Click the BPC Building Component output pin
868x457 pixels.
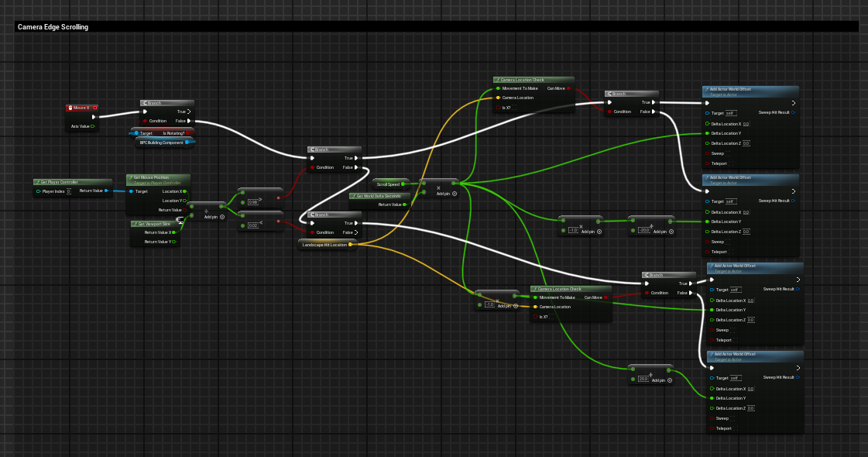click(x=187, y=143)
